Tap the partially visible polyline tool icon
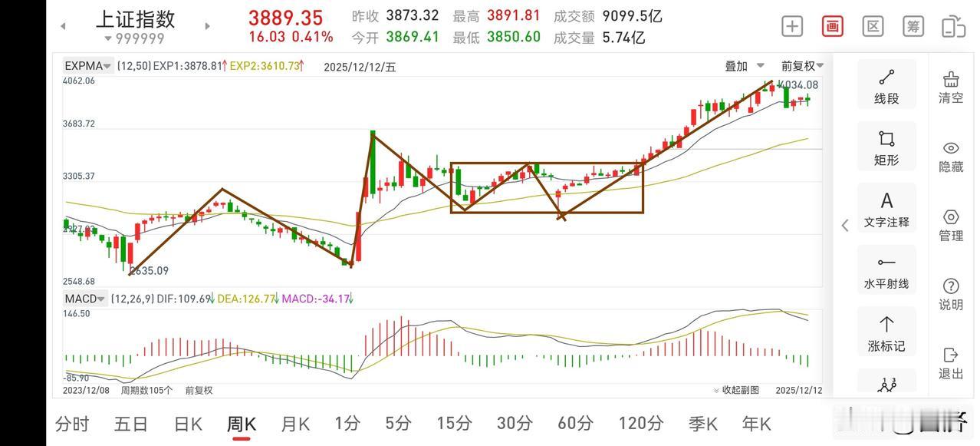Screen dimensions: 980x446 point(886,383)
